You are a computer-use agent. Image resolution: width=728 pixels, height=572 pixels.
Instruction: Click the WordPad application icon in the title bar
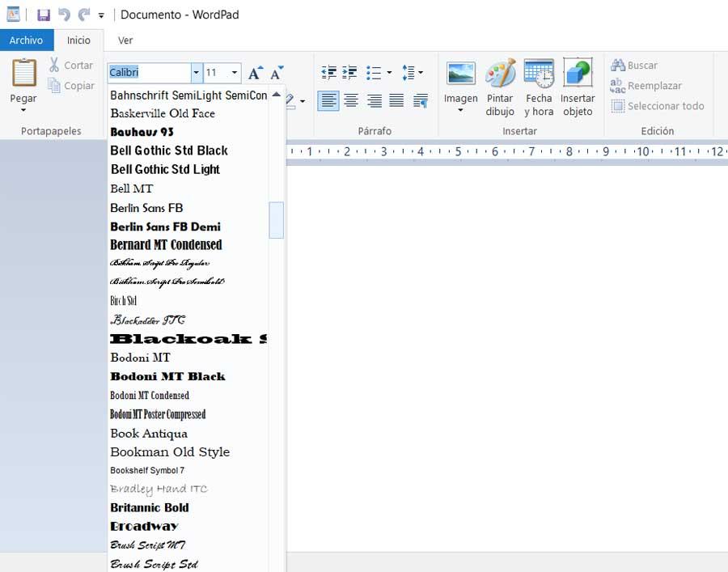click(x=13, y=15)
